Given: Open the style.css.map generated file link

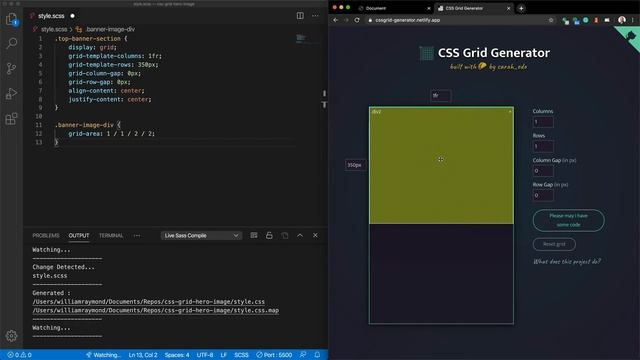Looking at the screenshot, I should coord(156,310).
